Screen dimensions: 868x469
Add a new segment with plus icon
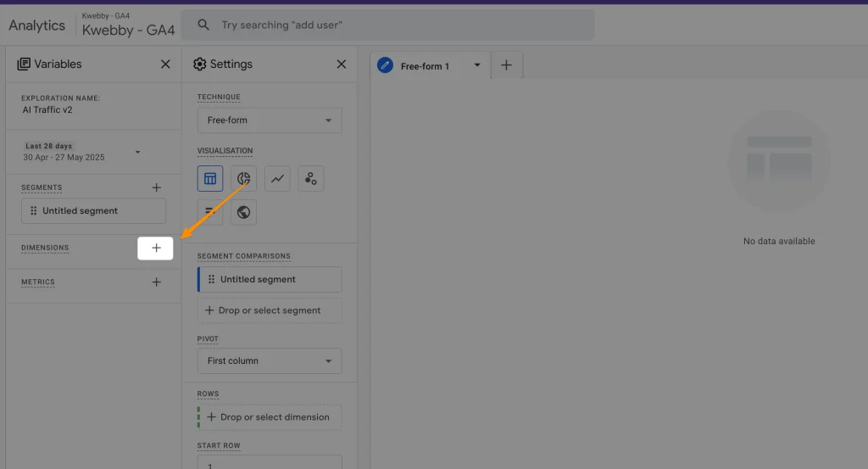coord(157,187)
